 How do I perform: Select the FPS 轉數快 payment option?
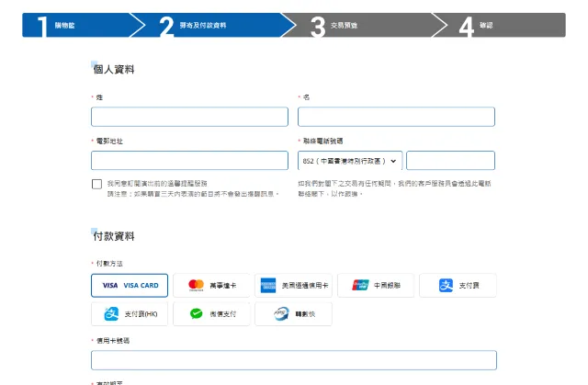[294, 313]
